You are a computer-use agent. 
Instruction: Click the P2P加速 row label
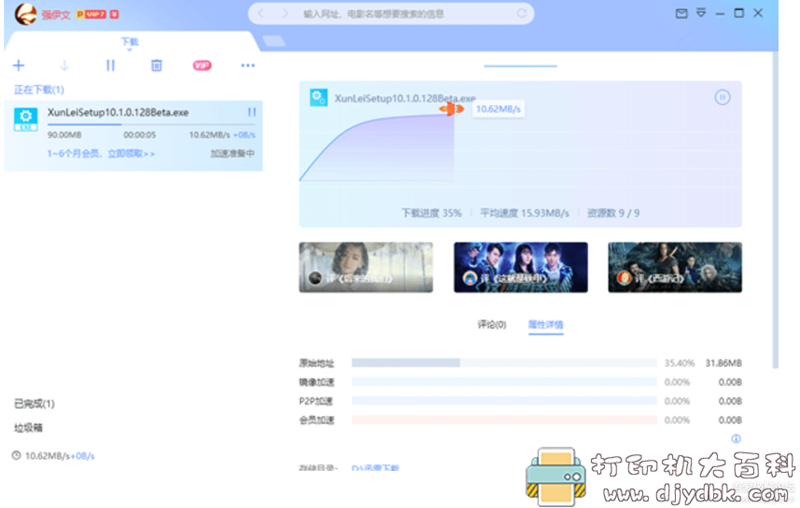pyautogui.click(x=316, y=401)
